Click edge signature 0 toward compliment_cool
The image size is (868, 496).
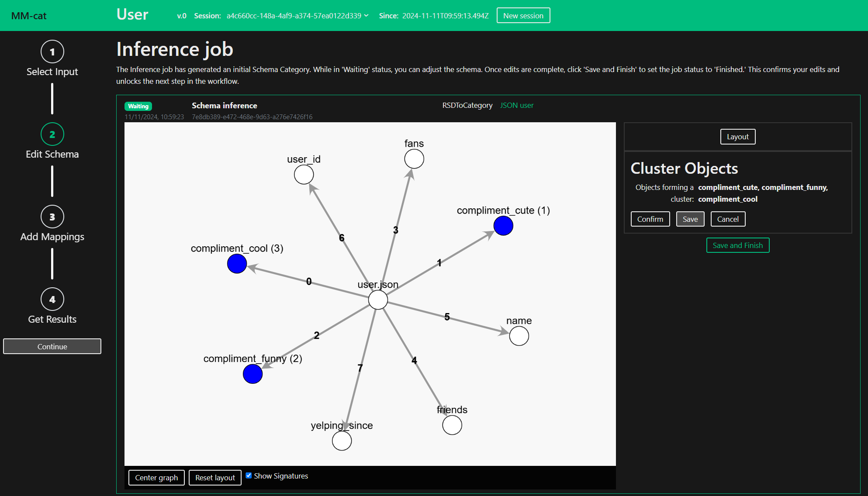(309, 282)
